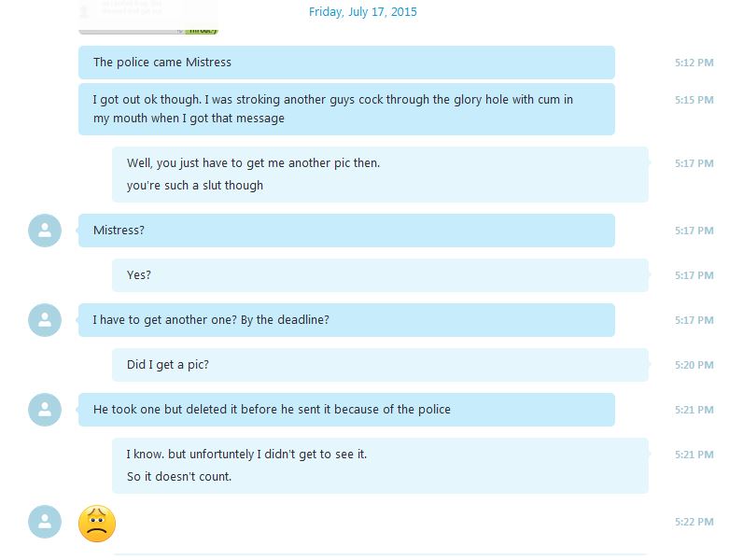Click the avatar beside the "Mistress?" message
743x560 pixels.
pyautogui.click(x=45, y=231)
